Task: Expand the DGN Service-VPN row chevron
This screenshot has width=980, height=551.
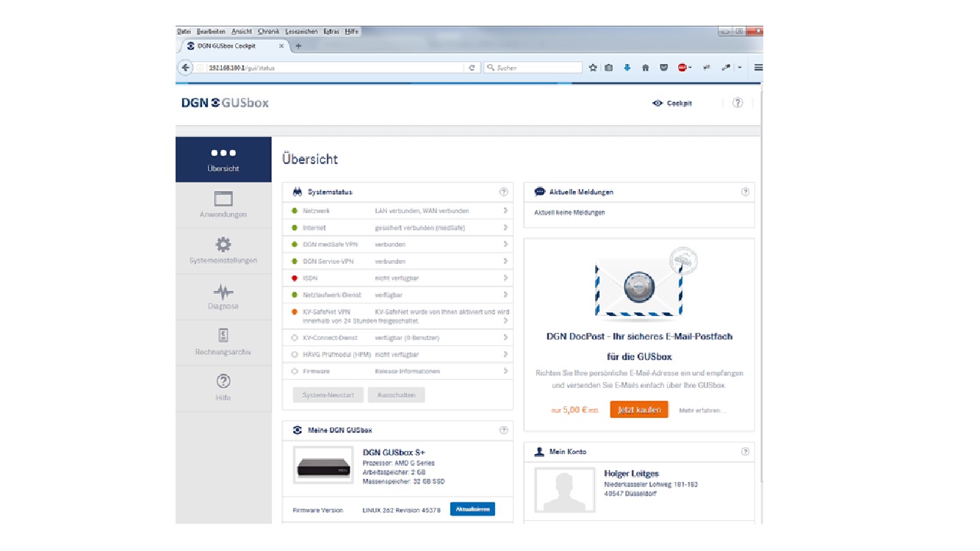Action: [505, 261]
